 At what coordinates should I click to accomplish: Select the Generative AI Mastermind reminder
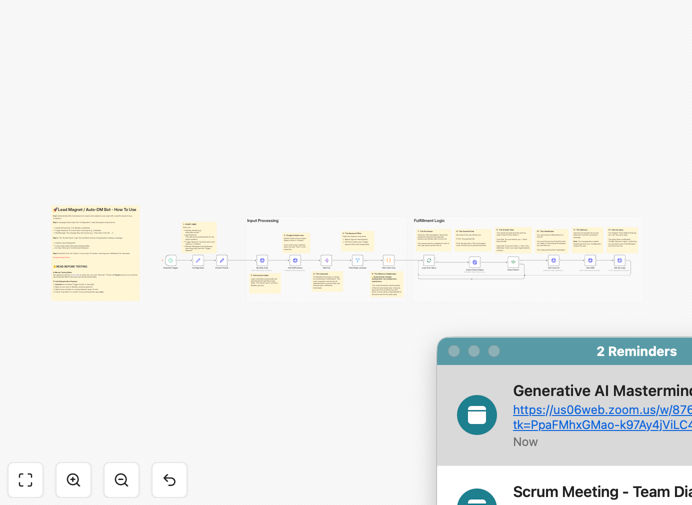[x=564, y=415]
